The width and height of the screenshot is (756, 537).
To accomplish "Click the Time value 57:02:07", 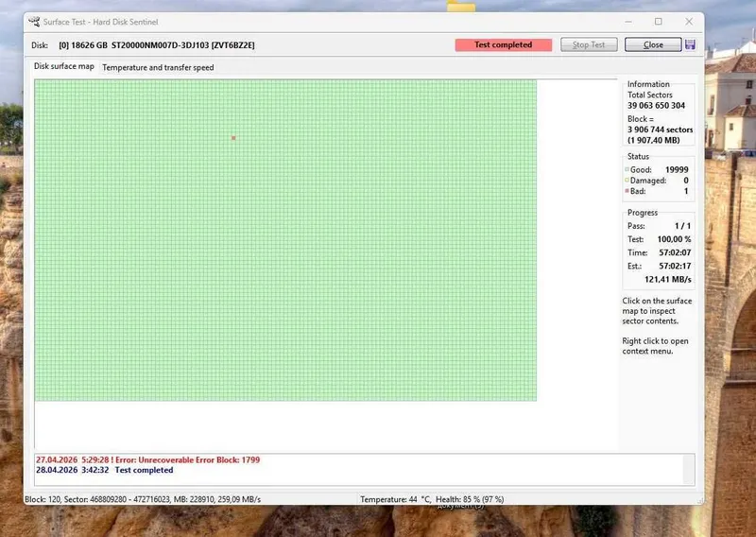I will pos(675,252).
